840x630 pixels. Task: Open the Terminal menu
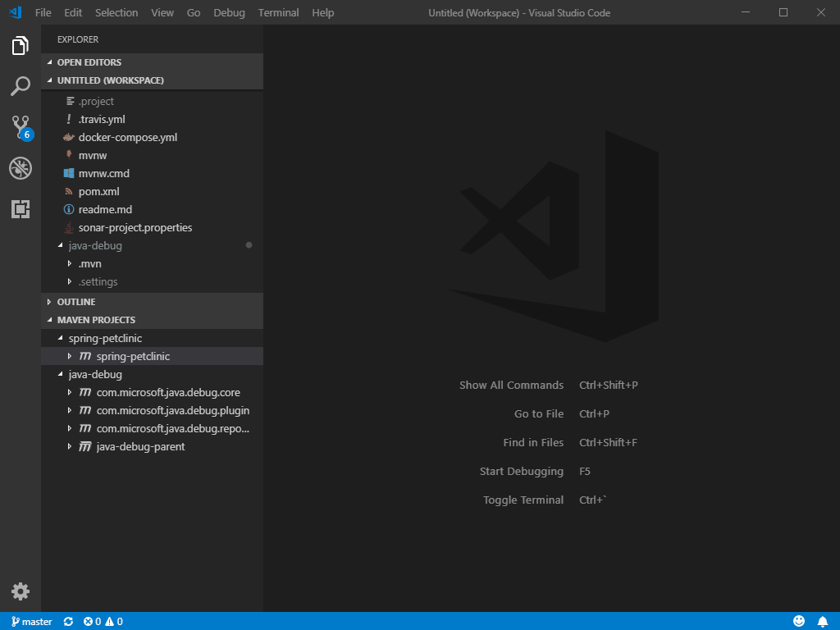(x=278, y=12)
